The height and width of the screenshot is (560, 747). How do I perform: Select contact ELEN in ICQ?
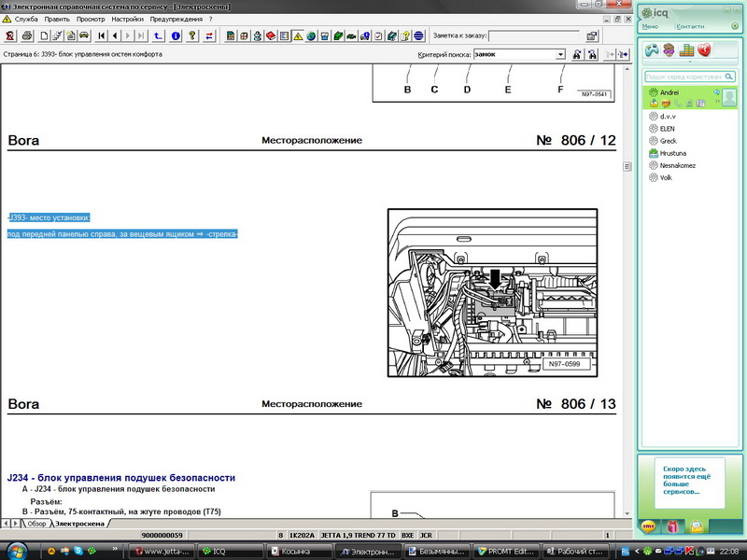coord(668,129)
